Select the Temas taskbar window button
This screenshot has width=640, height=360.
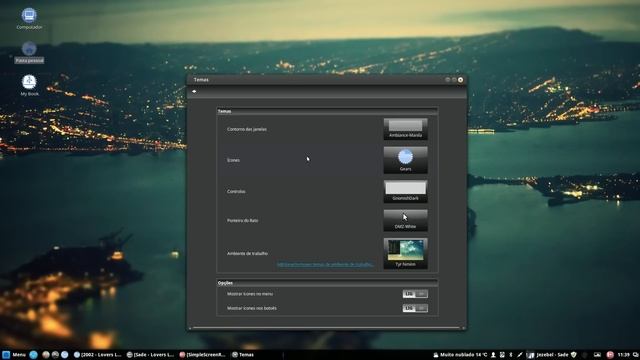click(243, 355)
